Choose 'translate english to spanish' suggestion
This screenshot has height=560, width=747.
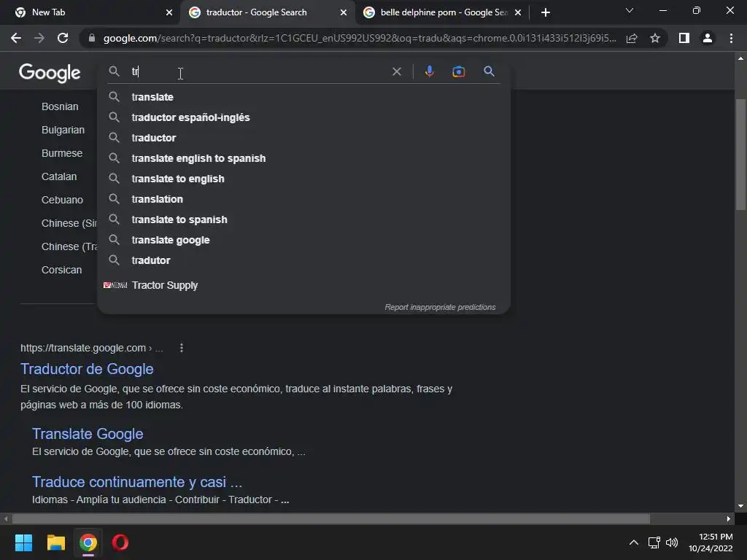coord(303,158)
